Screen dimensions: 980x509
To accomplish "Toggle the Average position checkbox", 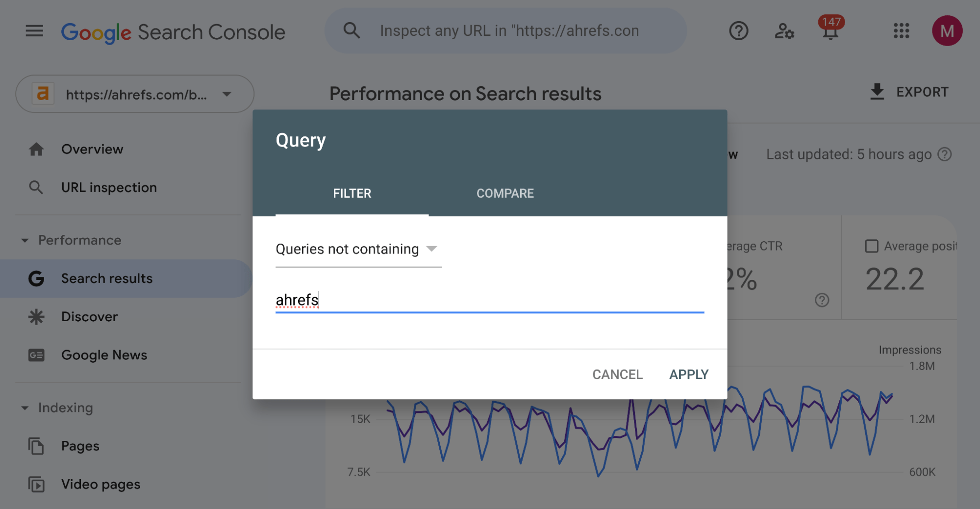I will 871,246.
